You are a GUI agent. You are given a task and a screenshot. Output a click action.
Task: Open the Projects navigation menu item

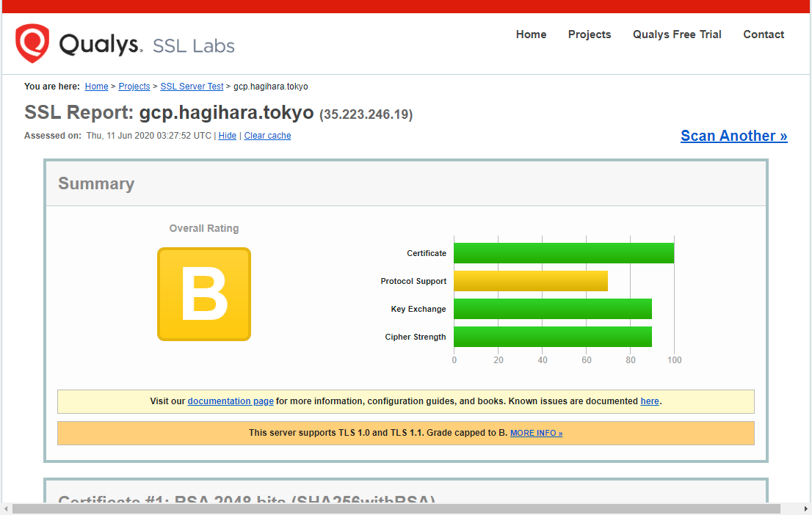point(590,34)
